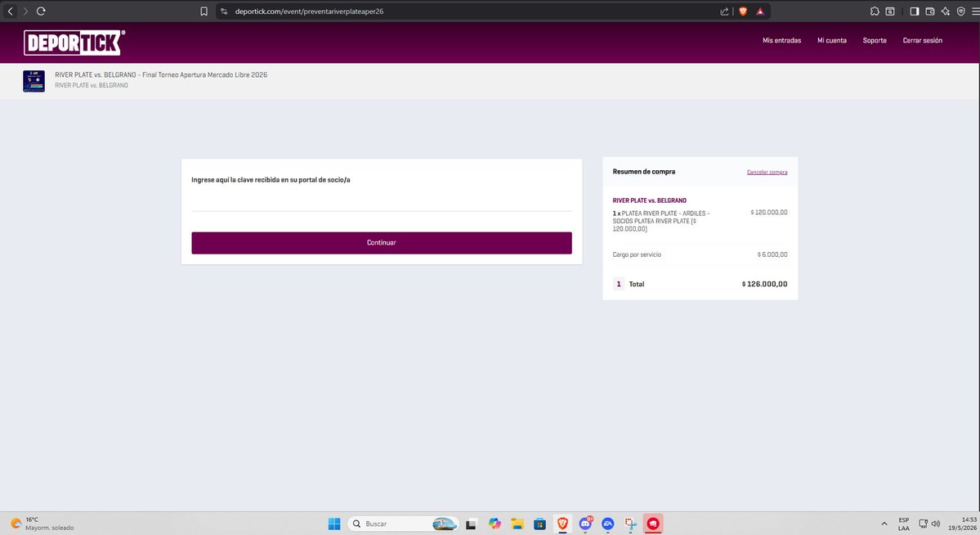Open Discord from the taskbar
Screen dimensions: 980x535
click(x=585, y=524)
